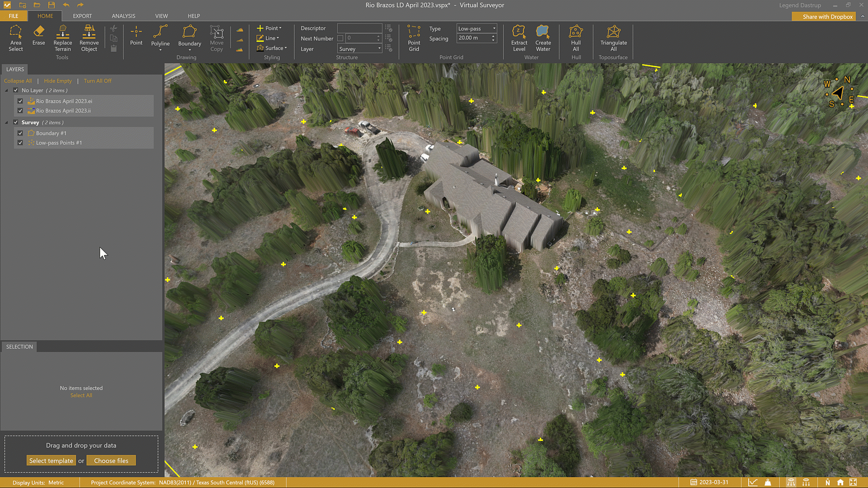868x488 pixels.
Task: Click the Extract Level icon
Action: 519,38
